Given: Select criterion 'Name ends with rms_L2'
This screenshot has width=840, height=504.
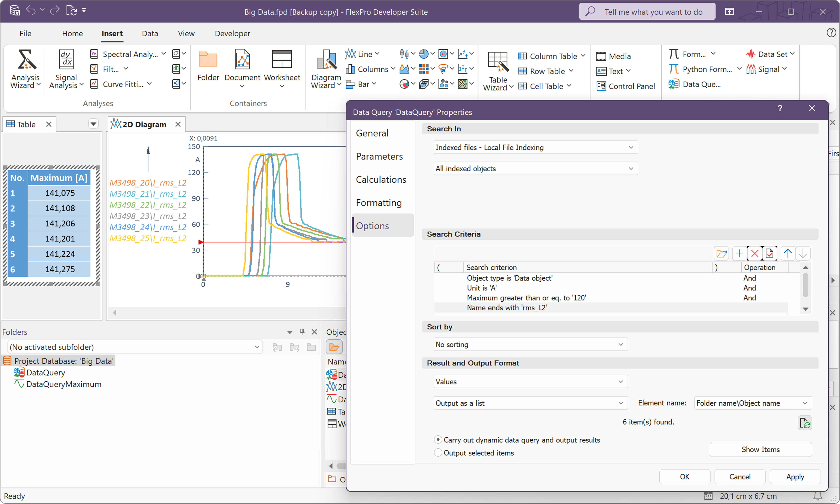Looking at the screenshot, I should 611,308.
